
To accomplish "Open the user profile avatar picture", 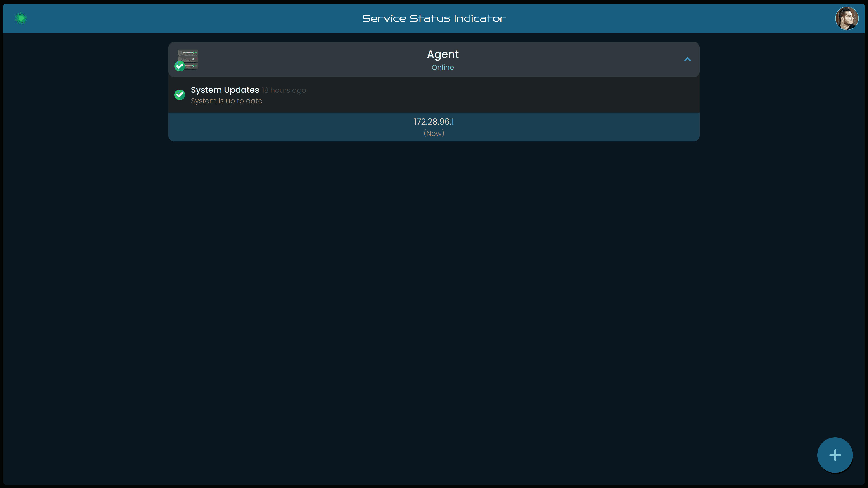I will point(847,18).
